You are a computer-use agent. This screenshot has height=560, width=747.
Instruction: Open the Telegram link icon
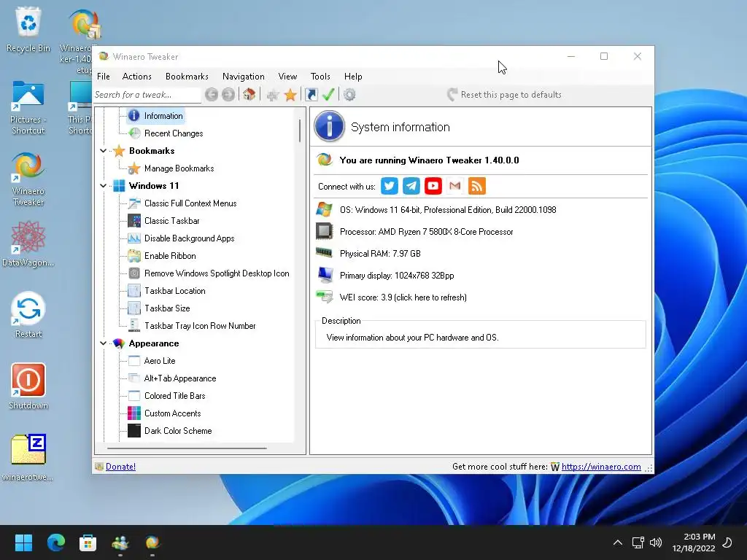pos(411,186)
